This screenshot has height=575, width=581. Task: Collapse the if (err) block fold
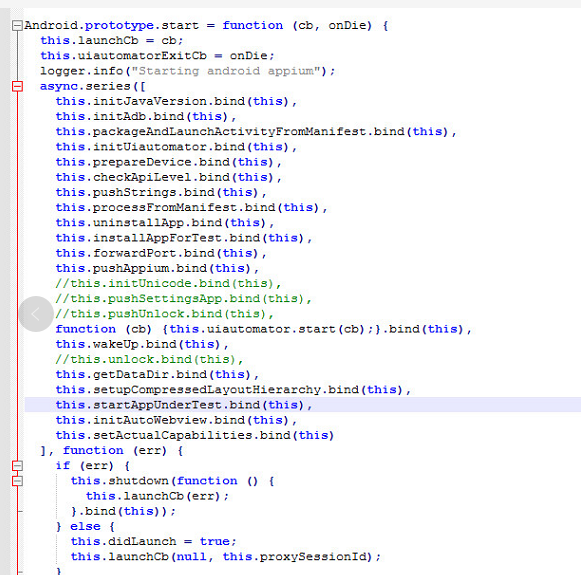(x=17, y=466)
